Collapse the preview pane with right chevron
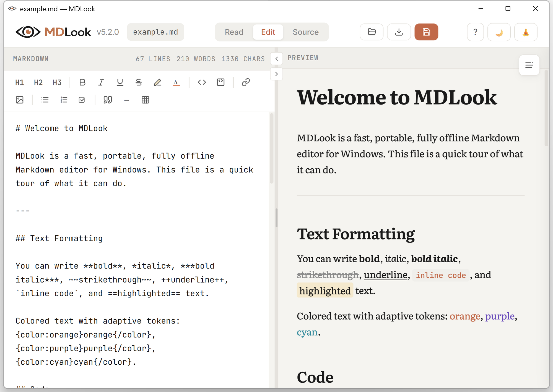This screenshot has width=553, height=392. (x=276, y=74)
